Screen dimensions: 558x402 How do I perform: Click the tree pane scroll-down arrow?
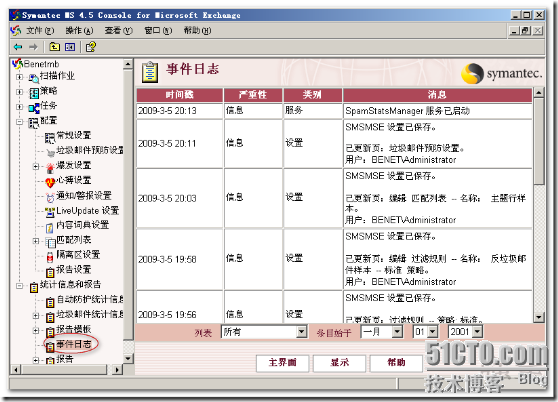[128, 358]
